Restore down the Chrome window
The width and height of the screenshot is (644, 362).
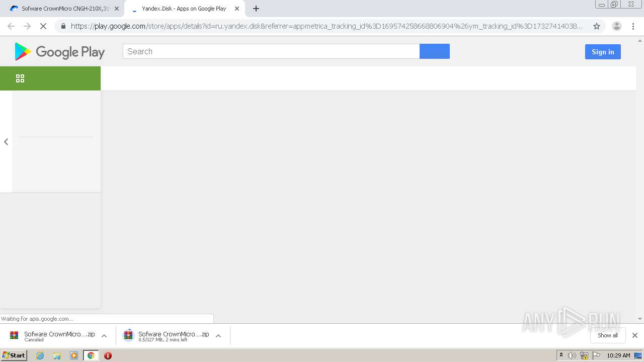click(614, 4)
